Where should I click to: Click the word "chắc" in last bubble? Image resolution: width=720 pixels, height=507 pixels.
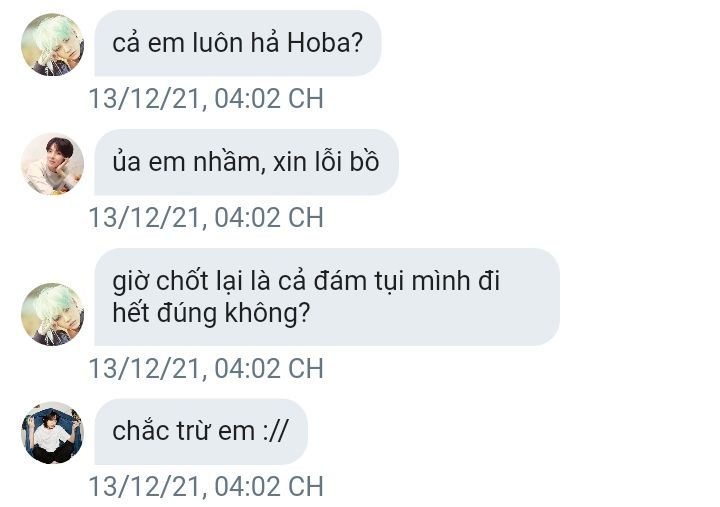coord(140,431)
